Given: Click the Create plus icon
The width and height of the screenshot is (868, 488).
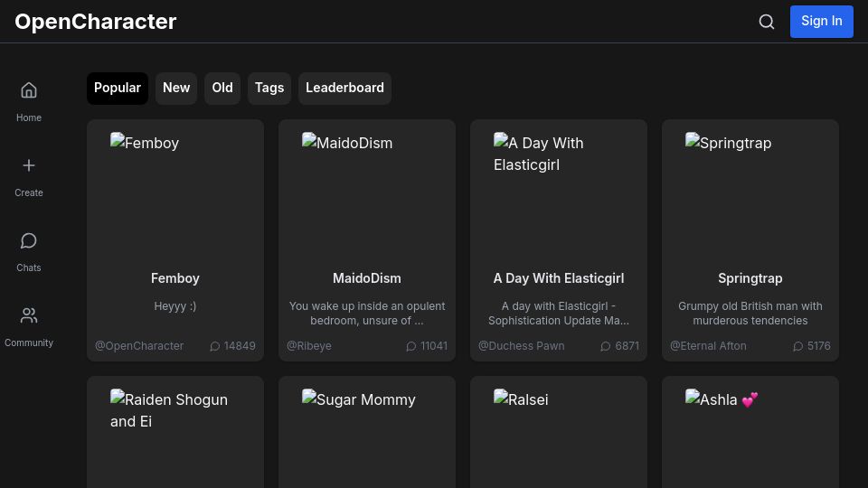Looking at the screenshot, I should tap(29, 165).
